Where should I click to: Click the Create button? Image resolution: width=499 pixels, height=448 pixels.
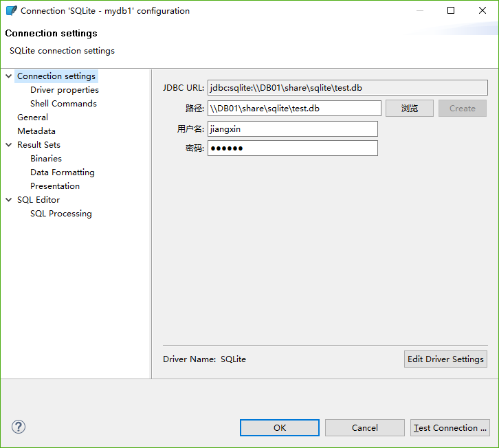pyautogui.click(x=463, y=108)
